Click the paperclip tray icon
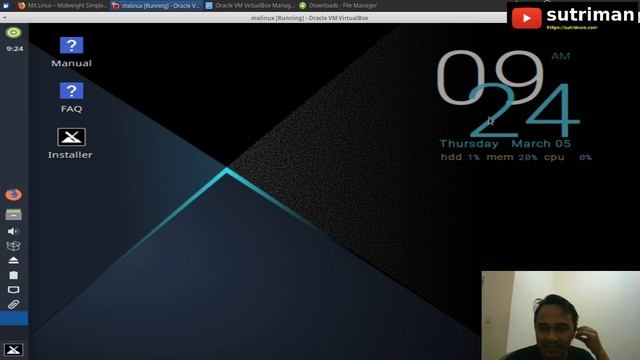 point(13,304)
